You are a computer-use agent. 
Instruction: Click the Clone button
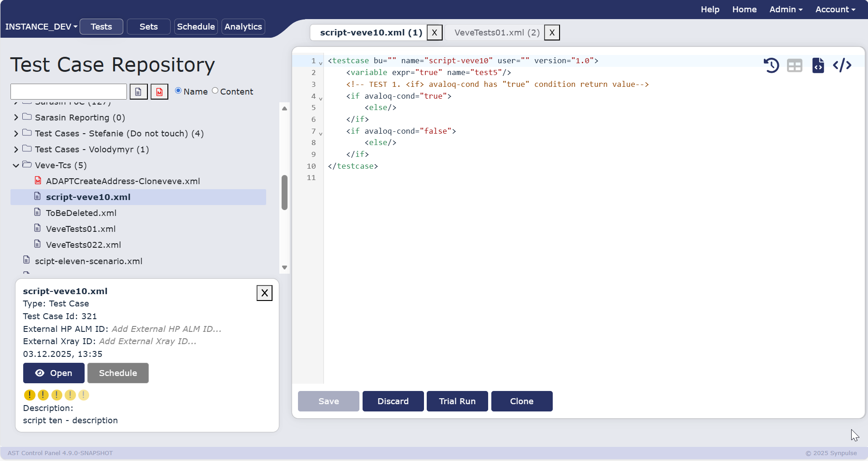point(522,401)
